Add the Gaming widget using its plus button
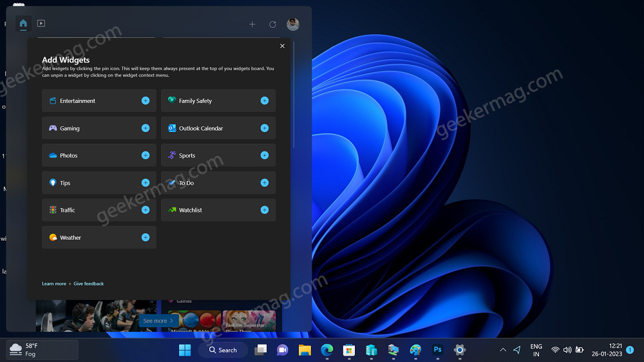644x362 pixels. [x=146, y=128]
